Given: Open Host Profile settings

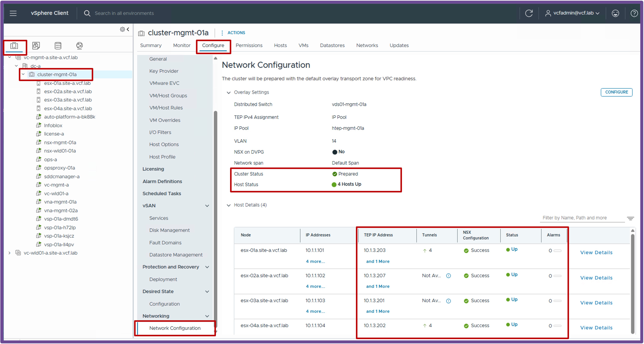Looking at the screenshot, I should [x=162, y=157].
